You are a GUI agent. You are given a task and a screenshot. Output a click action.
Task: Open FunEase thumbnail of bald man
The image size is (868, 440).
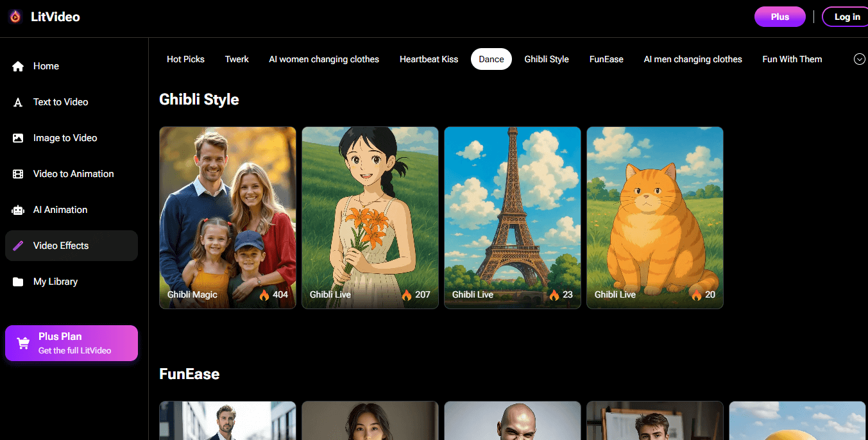point(513,421)
